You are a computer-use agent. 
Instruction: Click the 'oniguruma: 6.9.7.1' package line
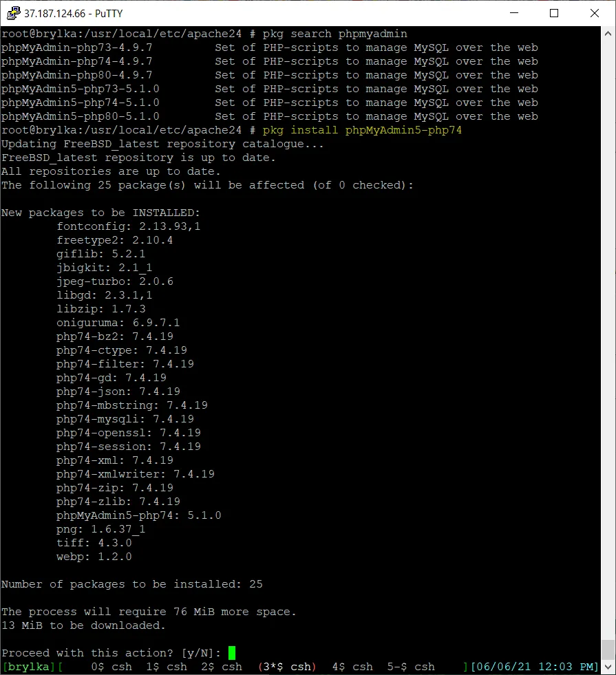[x=118, y=323]
